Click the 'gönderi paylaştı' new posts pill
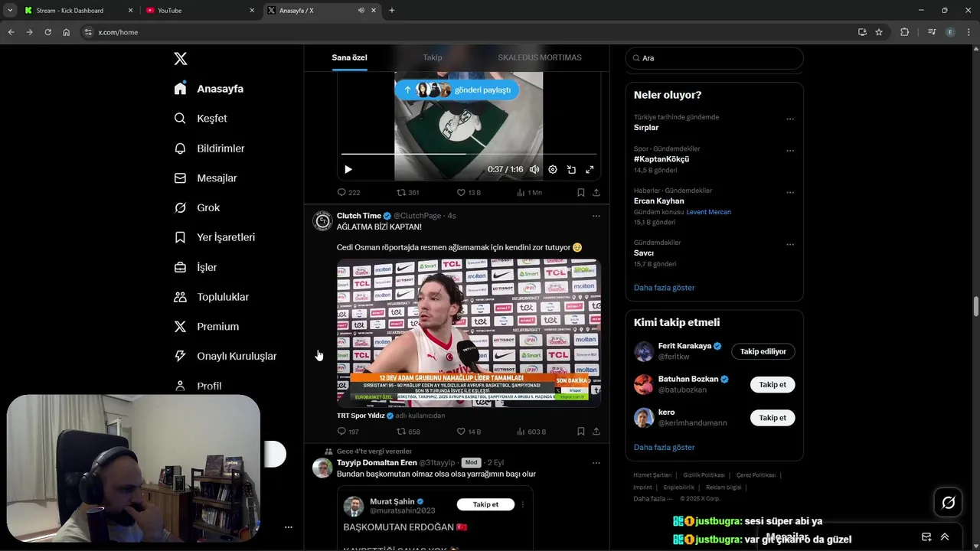The height and width of the screenshot is (551, 980). coord(457,90)
